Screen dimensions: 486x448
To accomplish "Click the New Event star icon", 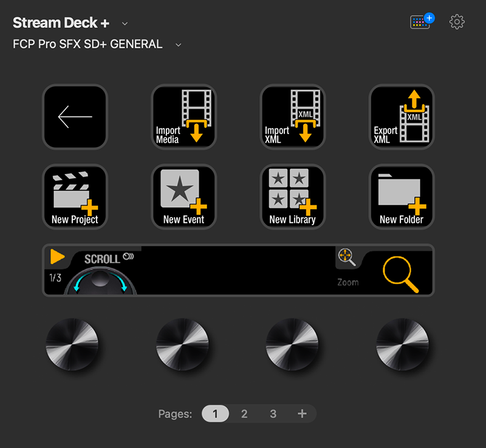I will click(183, 196).
